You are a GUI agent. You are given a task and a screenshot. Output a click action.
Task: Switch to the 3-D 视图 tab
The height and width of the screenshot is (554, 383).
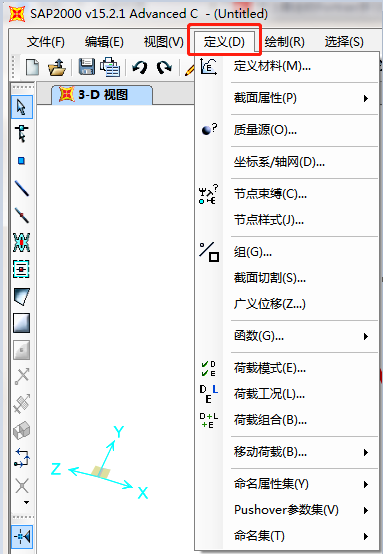[x=102, y=95]
